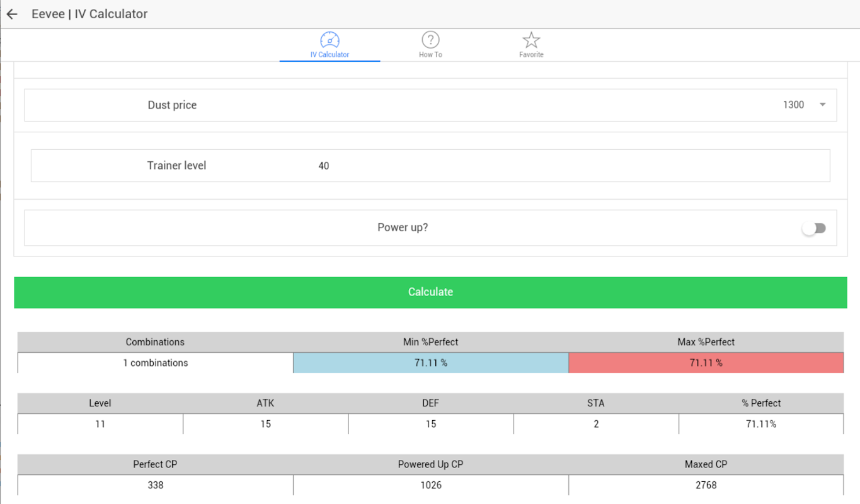Click the Max %Perfect header
This screenshot has height=504, width=860.
(x=706, y=342)
